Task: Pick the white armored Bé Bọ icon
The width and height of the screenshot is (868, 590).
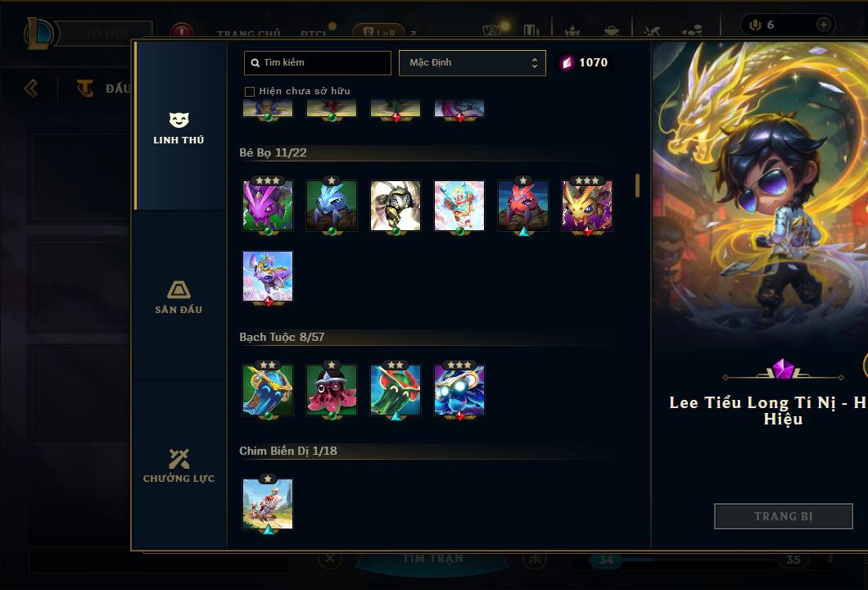Action: tap(396, 206)
